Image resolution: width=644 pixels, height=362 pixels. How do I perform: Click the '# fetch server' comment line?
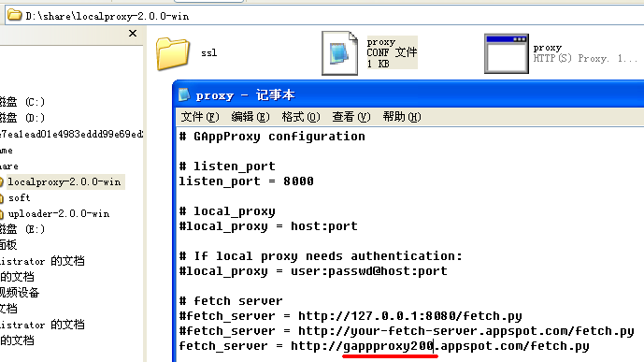tap(231, 301)
